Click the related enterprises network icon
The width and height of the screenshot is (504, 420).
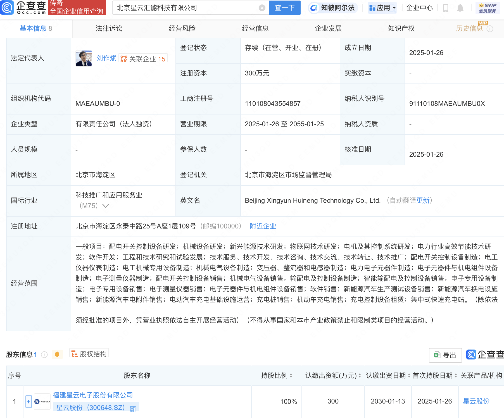[x=123, y=59]
